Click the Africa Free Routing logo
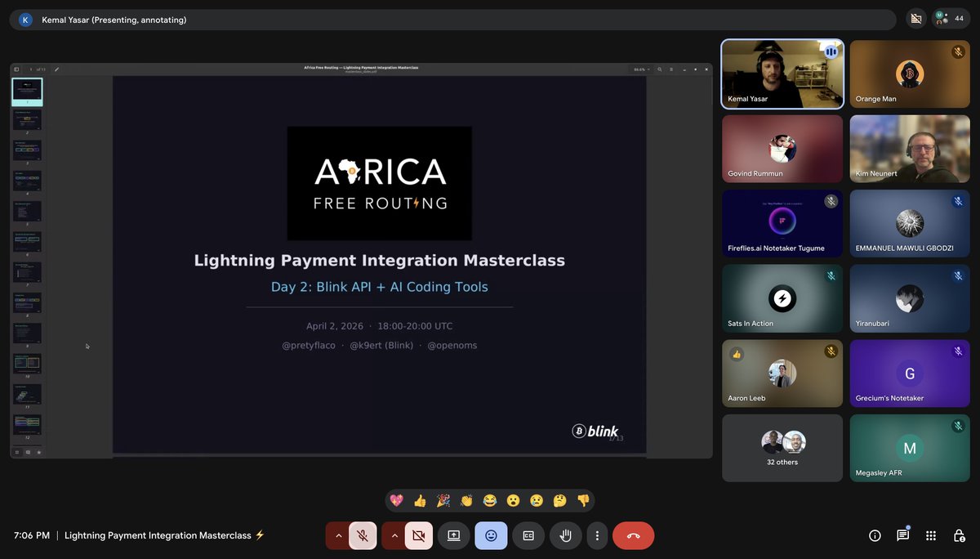This screenshot has width=980, height=559. click(x=380, y=183)
